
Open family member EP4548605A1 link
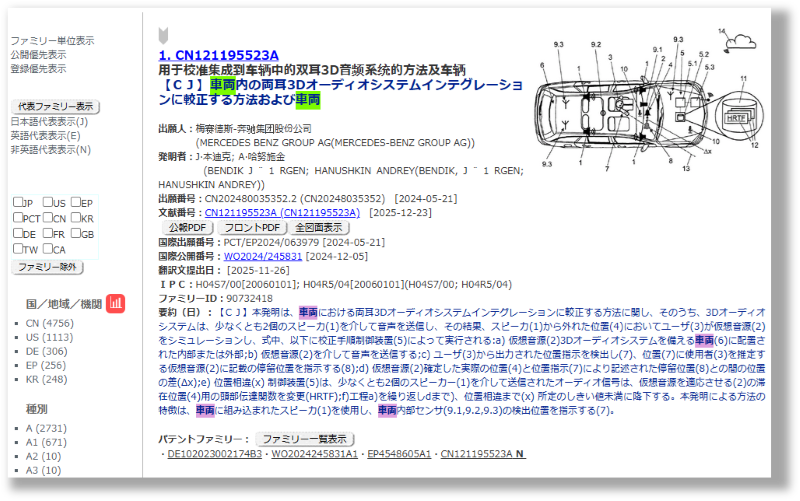point(399,454)
